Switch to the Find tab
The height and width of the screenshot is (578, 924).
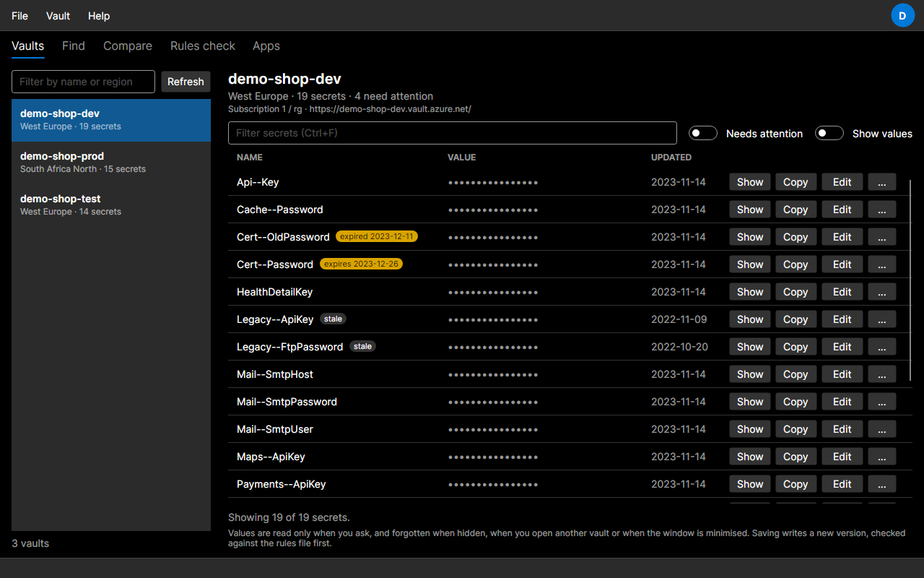click(74, 46)
